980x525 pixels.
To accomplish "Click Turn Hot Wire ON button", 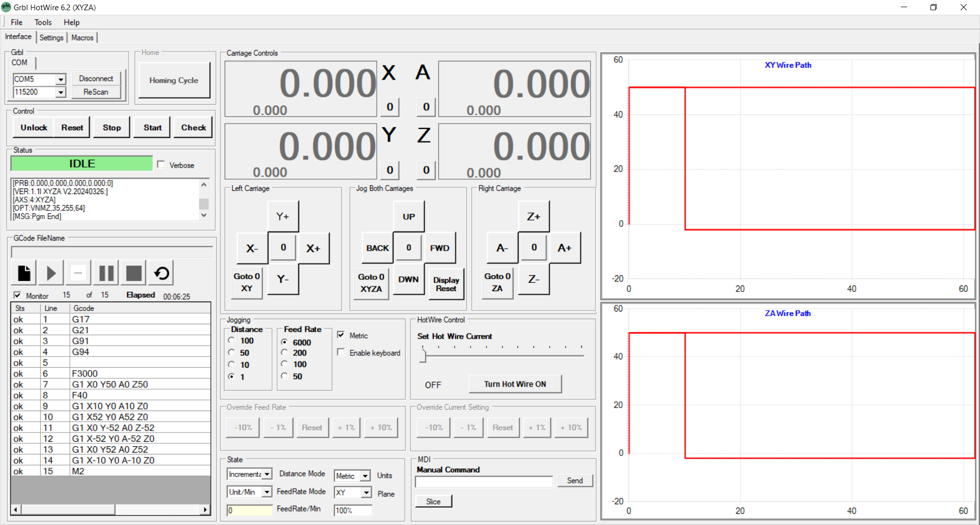I will pyautogui.click(x=514, y=384).
